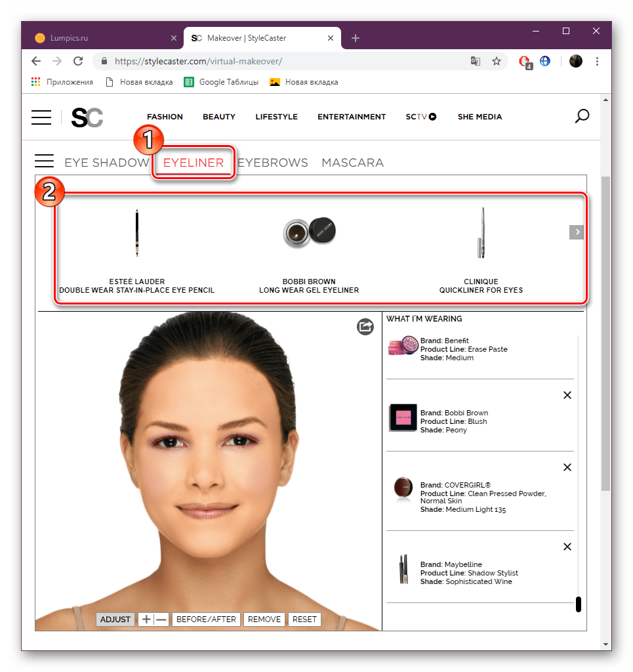Remove the Bobbi Brown Blush item

click(x=567, y=395)
